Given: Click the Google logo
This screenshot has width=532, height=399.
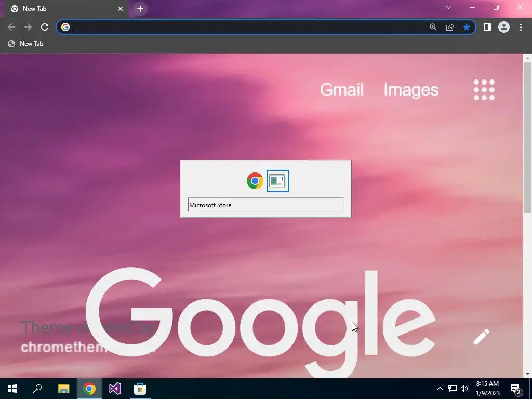Looking at the screenshot, I should (261, 322).
